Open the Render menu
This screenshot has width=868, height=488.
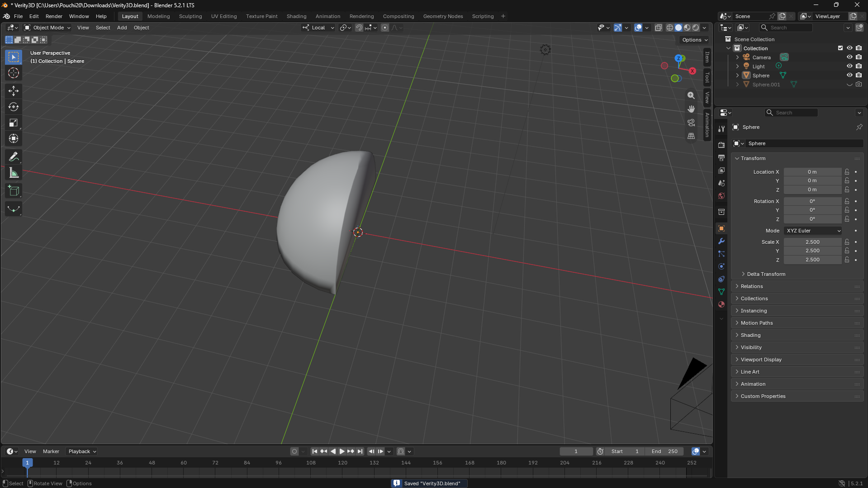54,16
